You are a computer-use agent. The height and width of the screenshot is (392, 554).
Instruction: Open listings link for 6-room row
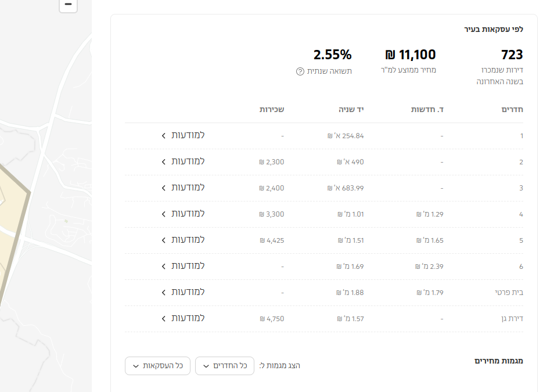tap(183, 266)
